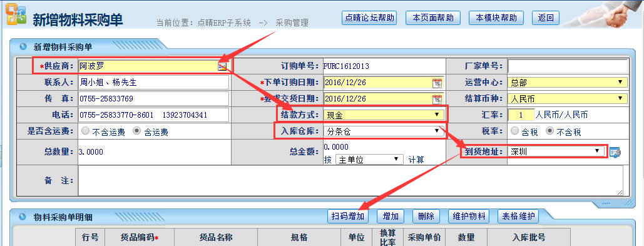This screenshot has height=246, width=644.
Task: Click the 返回 button
Action: tap(546, 18)
